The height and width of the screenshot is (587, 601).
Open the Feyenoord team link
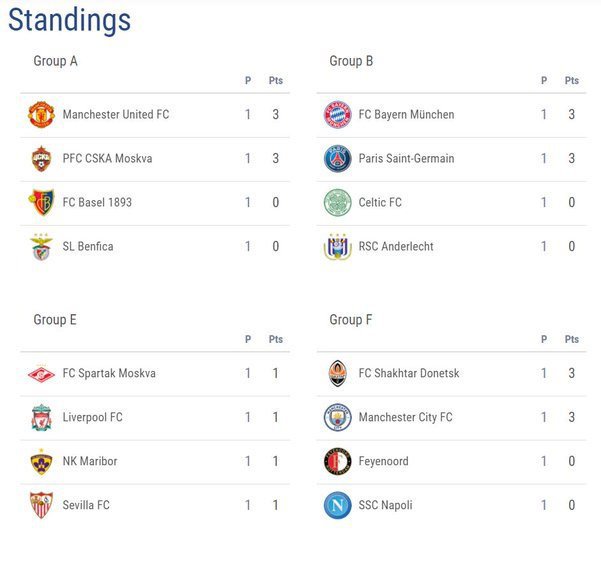coord(383,462)
